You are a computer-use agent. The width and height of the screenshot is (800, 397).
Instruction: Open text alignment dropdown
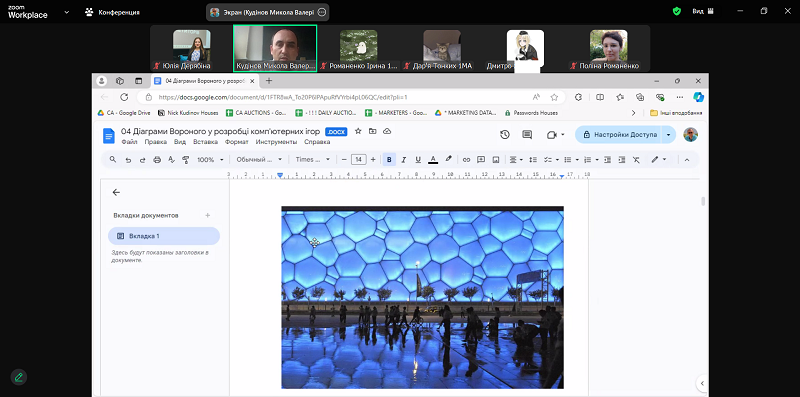(x=516, y=160)
